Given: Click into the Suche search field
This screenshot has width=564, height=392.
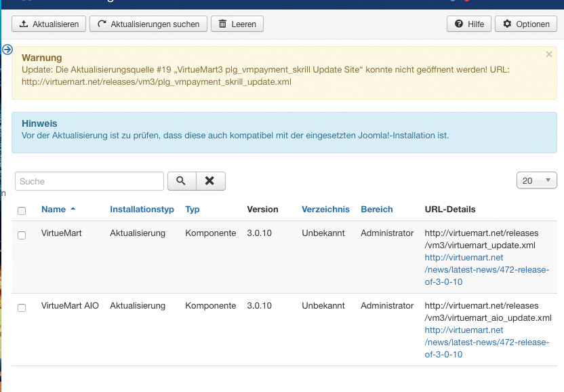Looking at the screenshot, I should 89,181.
